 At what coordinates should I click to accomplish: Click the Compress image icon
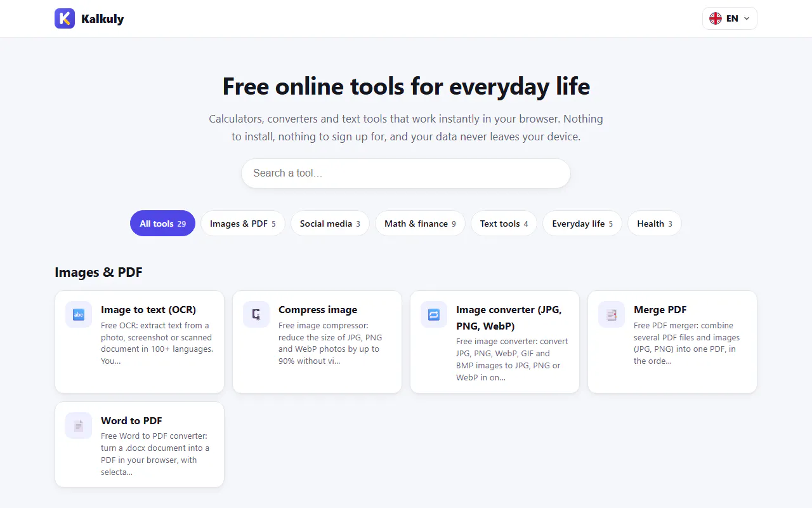(256, 314)
